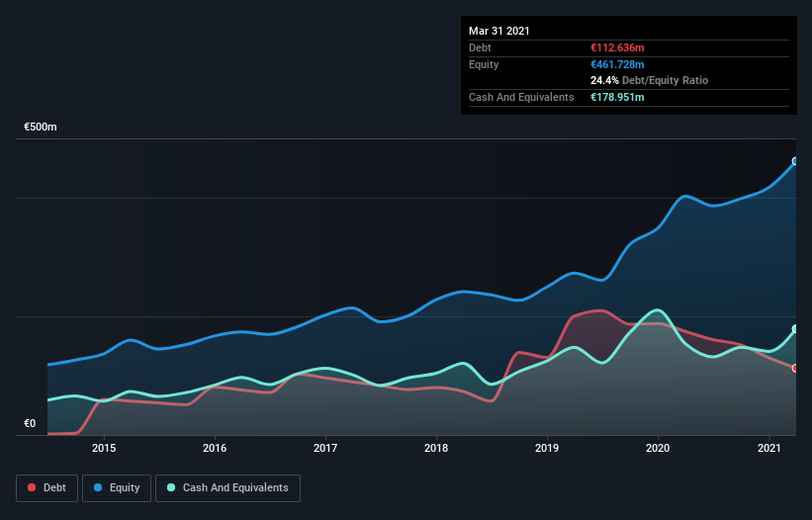Screen dimensions: 812x520
Task: Click the €500m y-axis label
Action: pyautogui.click(x=41, y=127)
